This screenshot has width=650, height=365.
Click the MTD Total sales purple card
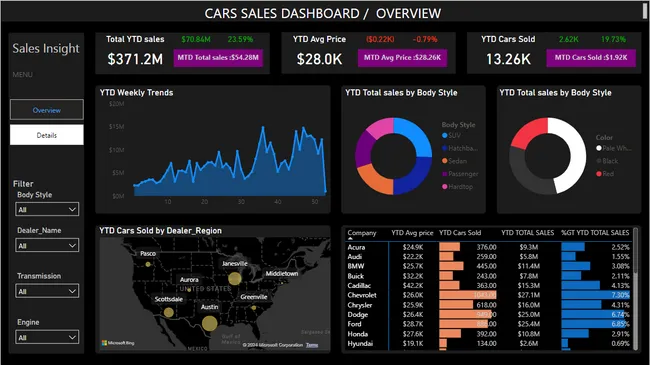[218, 58]
